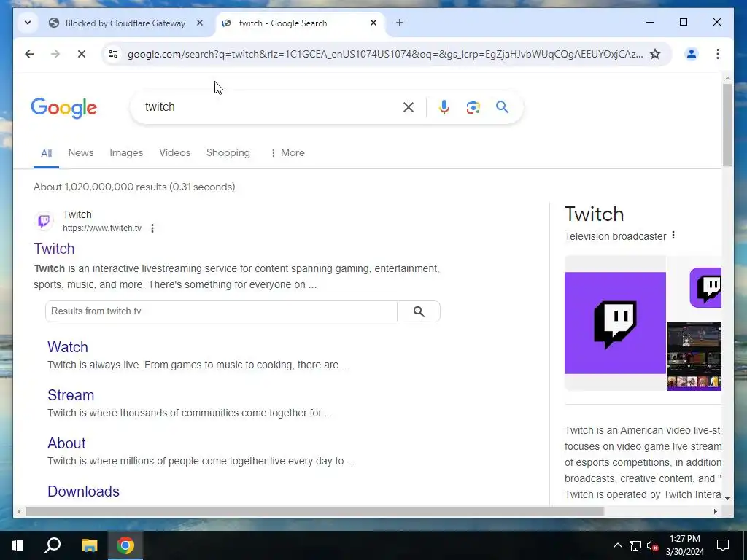Open the Twitch website screenshot thumbnail
The width and height of the screenshot is (747, 560).
694,356
